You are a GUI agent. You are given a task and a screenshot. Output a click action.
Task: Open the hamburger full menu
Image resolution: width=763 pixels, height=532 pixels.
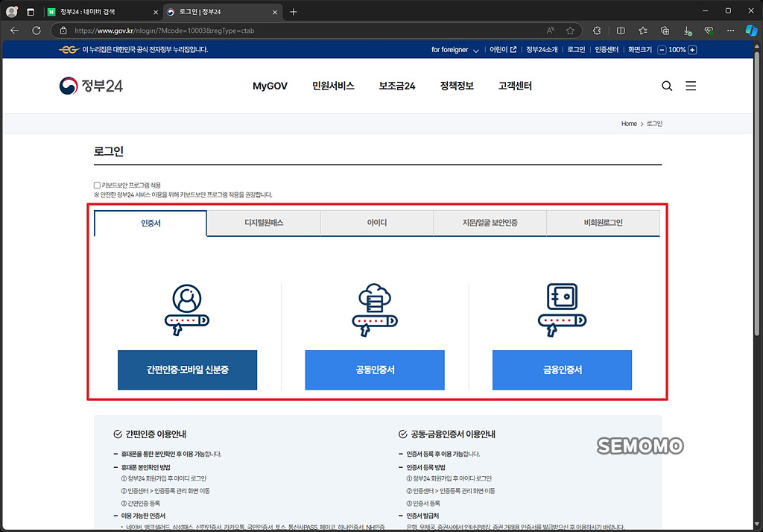691,86
